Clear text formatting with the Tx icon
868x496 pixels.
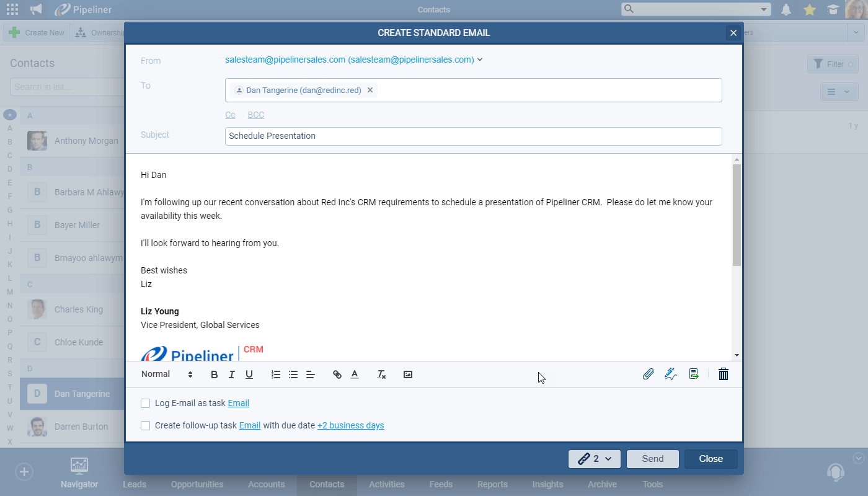(381, 374)
